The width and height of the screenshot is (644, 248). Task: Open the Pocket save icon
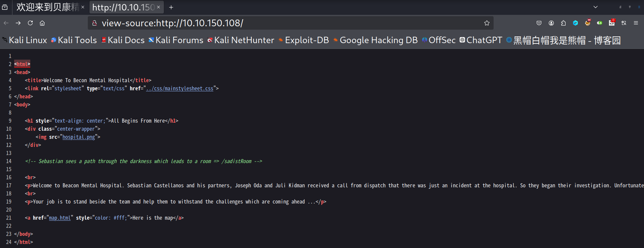tap(539, 23)
